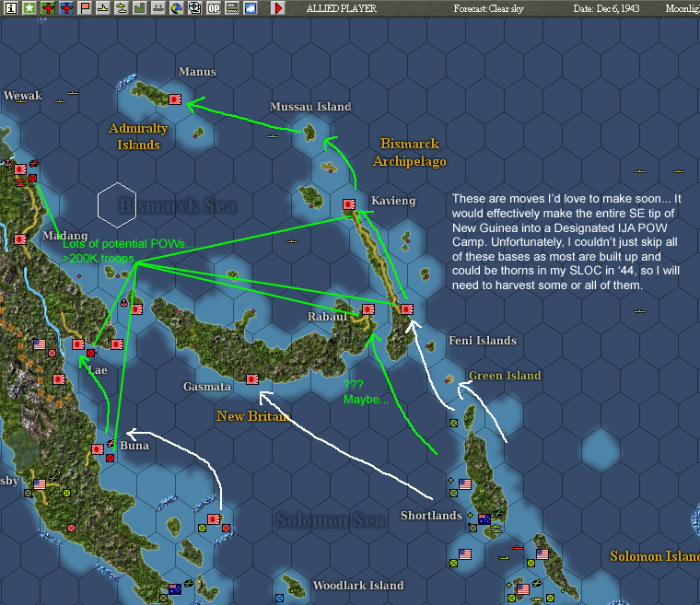Select the Japanese base flag at Gasmata
The image size is (700, 605).
pyautogui.click(x=252, y=379)
